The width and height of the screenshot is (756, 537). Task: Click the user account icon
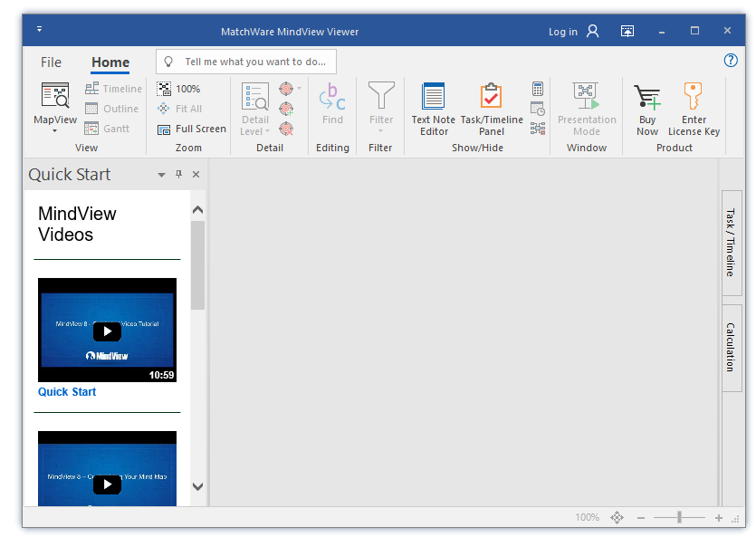coord(592,32)
